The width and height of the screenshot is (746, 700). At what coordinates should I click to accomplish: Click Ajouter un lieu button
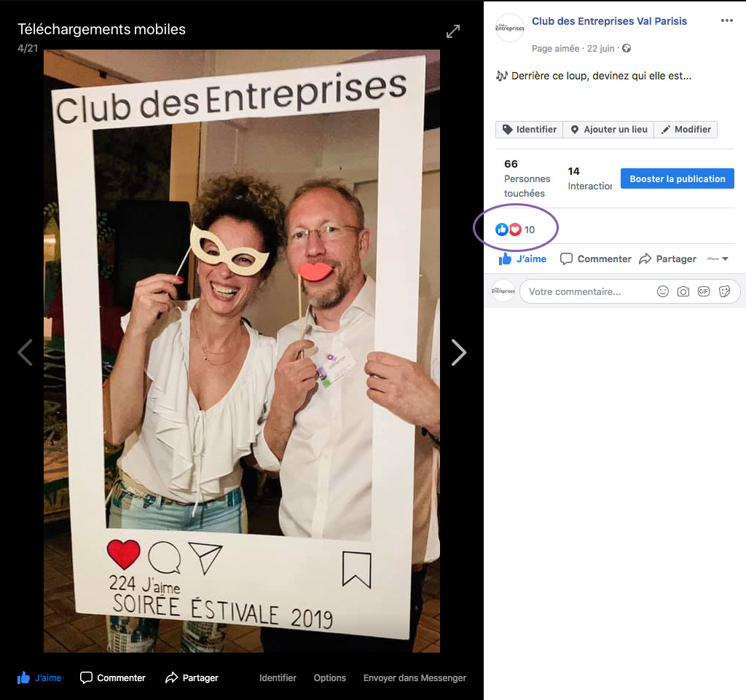(608, 130)
